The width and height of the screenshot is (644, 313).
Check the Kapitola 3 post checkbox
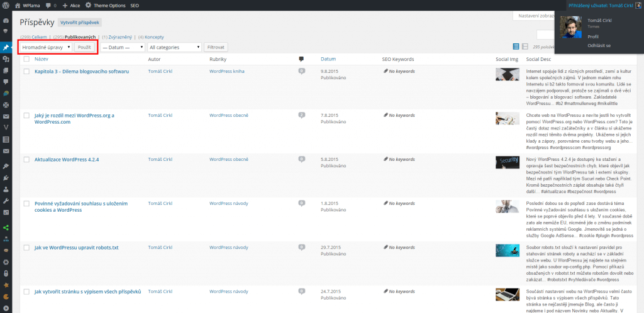click(x=26, y=72)
